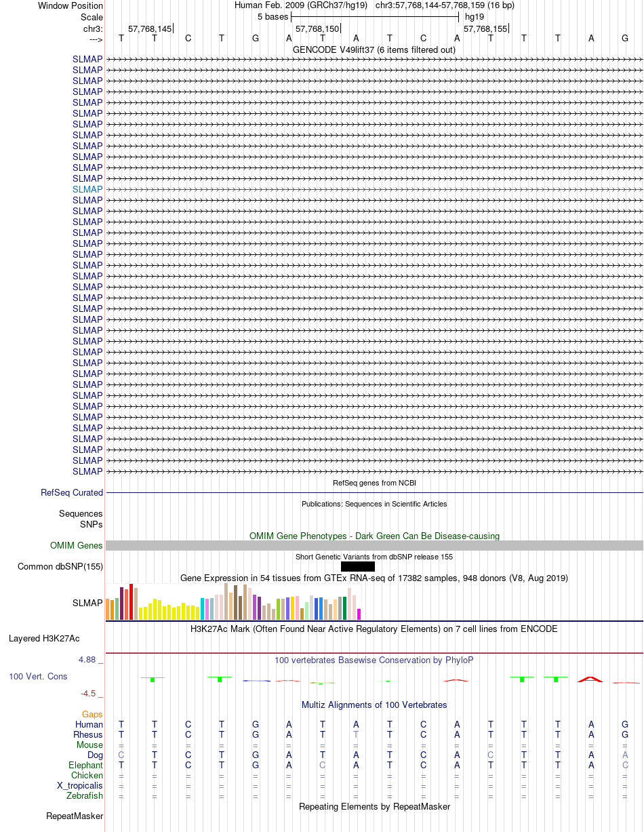Click 'Multiz Alignments of 100 Vertebrates' title
The image size is (644, 832).
pyautogui.click(x=374, y=705)
